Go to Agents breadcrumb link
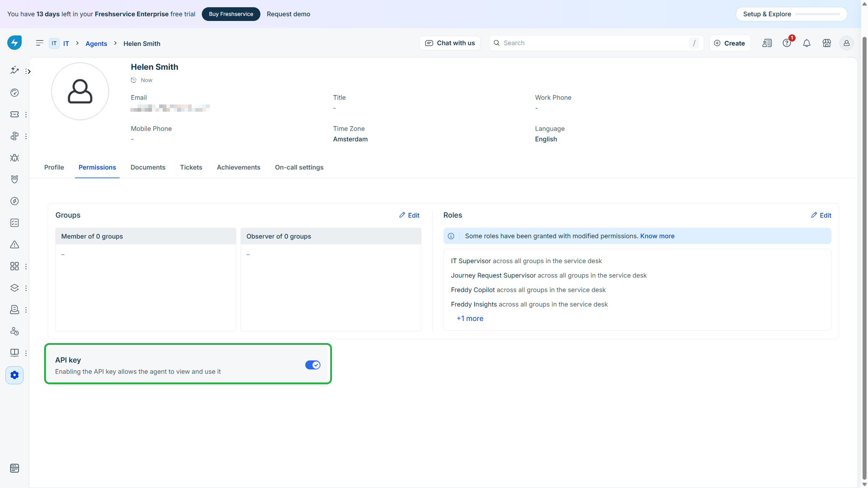Viewport: 868px width, 488px height. (96, 43)
